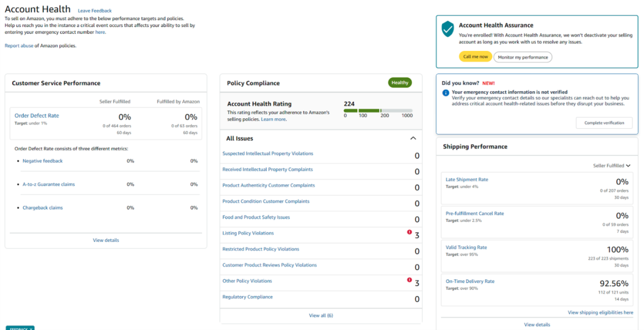
Task: Click the Call me now button
Action: pyautogui.click(x=475, y=57)
